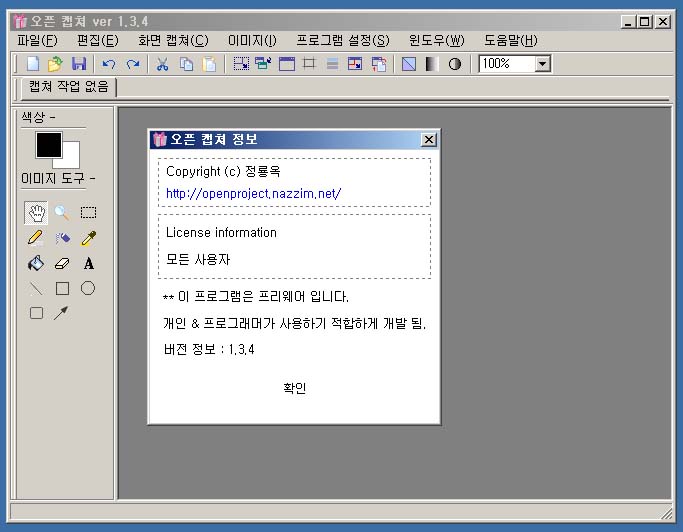This screenshot has width=683, height=532.
Task: Click the '모든 사용자' text
Action: [x=198, y=259]
